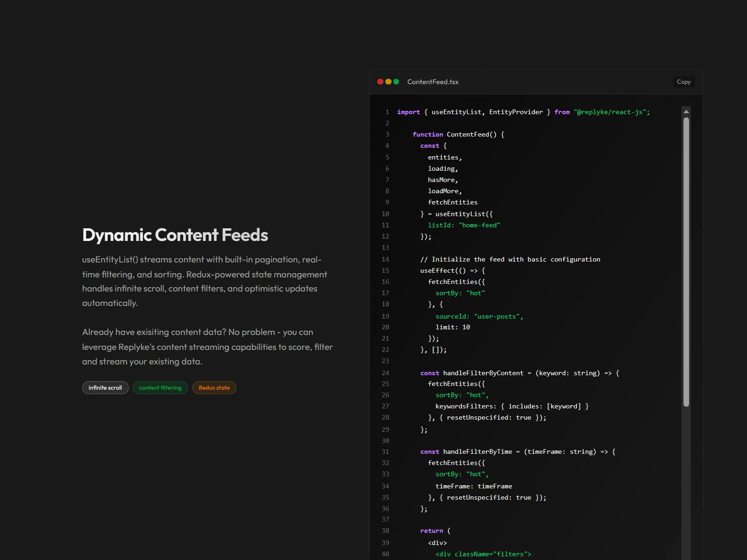Click the handleFilterByContent declaration line

(x=520, y=373)
